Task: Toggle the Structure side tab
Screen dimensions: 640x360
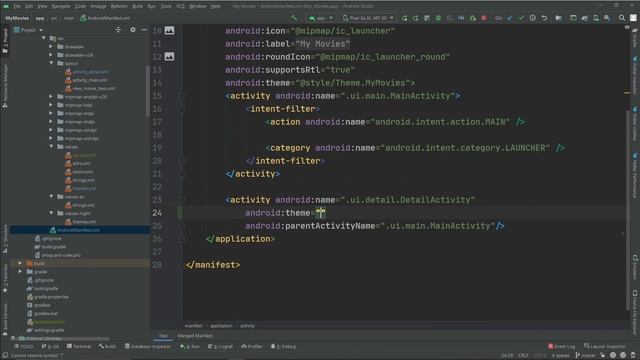Action: pyautogui.click(x=5, y=239)
